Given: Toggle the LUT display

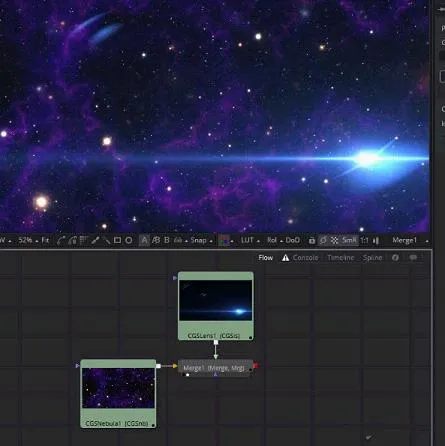Looking at the screenshot, I should click(247, 240).
